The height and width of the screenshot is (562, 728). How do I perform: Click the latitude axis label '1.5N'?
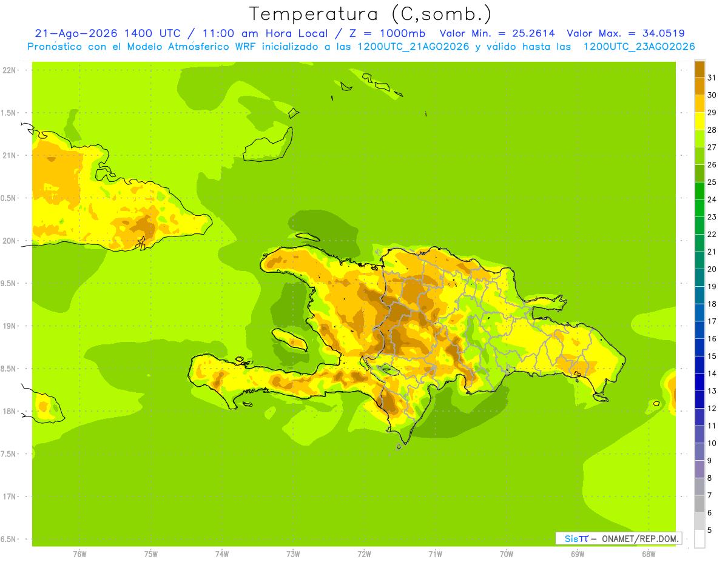tap(10, 113)
